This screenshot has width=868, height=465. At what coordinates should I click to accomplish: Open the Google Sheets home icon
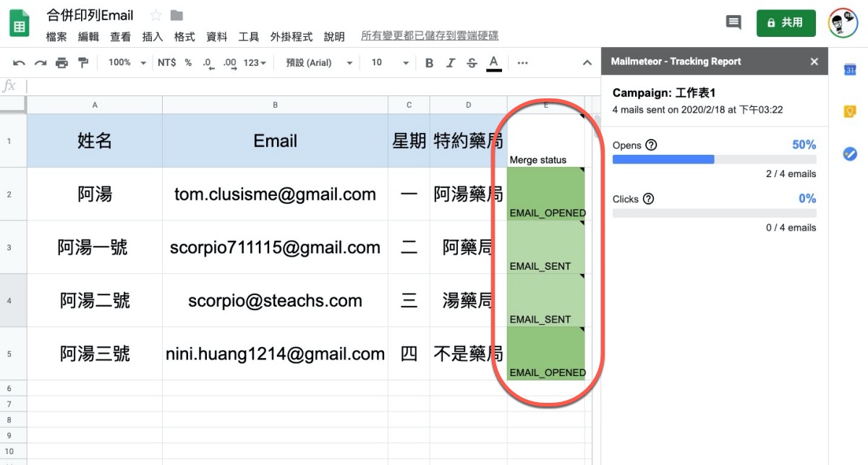pyautogui.click(x=20, y=23)
